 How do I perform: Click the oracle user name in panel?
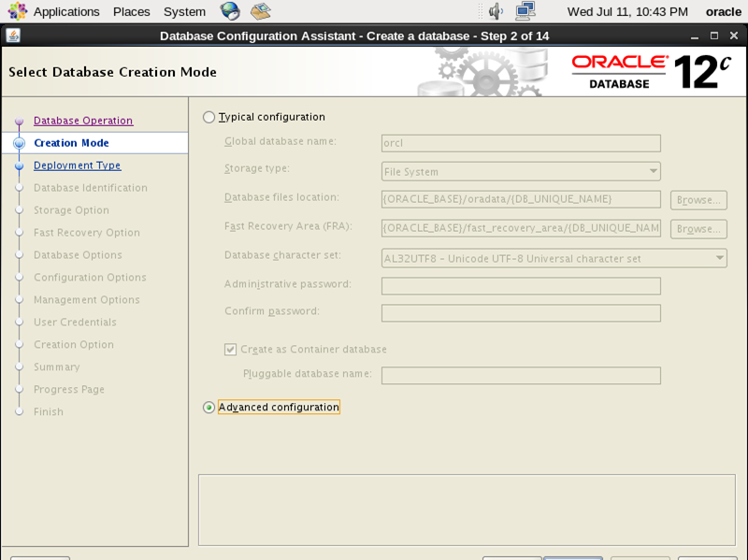pyautogui.click(x=723, y=11)
